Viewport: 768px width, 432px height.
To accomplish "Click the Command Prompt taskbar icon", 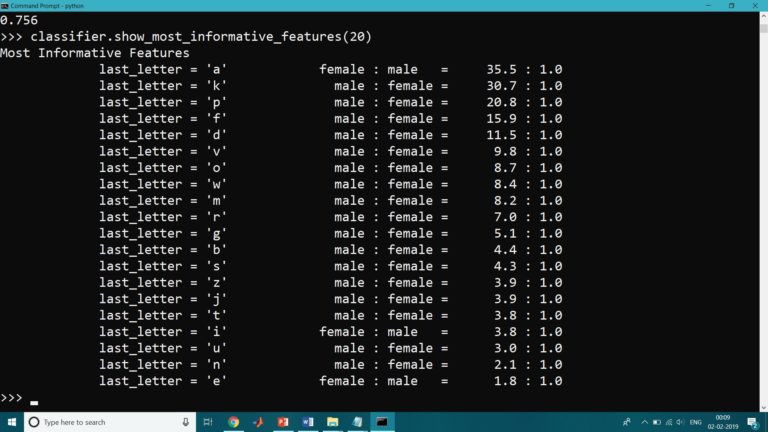I will [382, 422].
